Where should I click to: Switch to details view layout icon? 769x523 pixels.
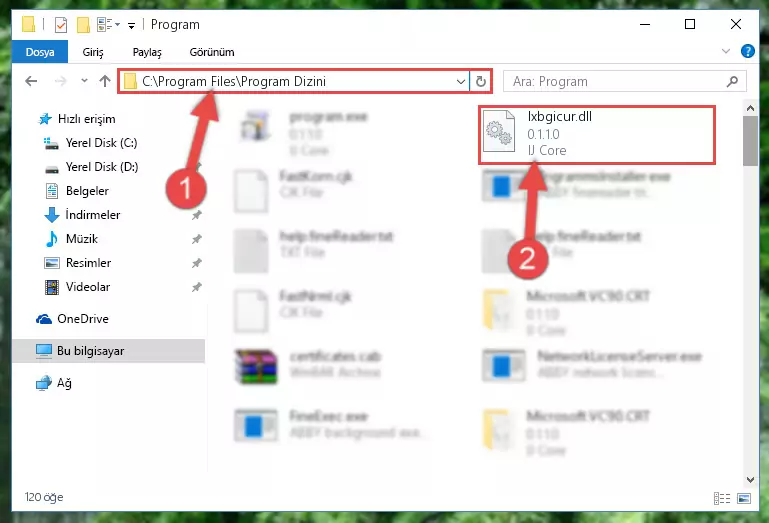[722, 498]
